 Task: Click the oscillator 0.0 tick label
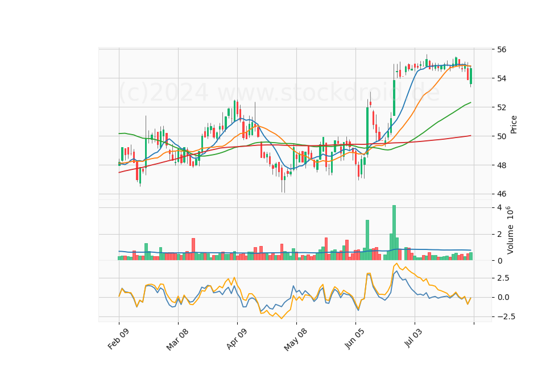503,297
